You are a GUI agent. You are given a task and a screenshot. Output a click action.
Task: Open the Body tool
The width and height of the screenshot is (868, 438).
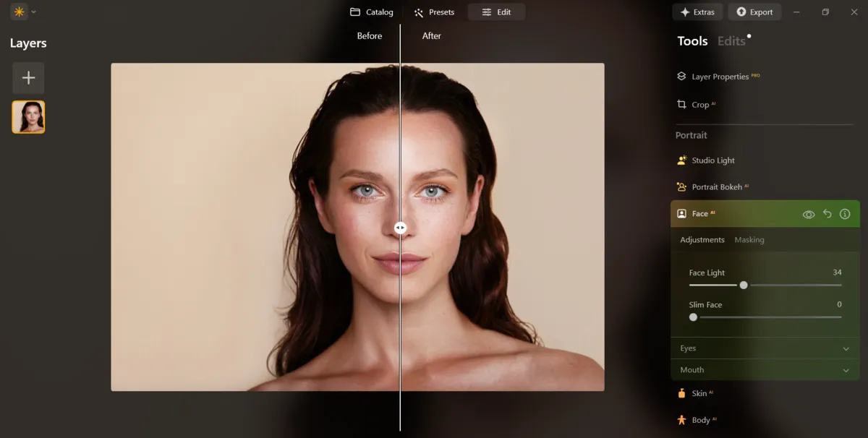coord(700,420)
